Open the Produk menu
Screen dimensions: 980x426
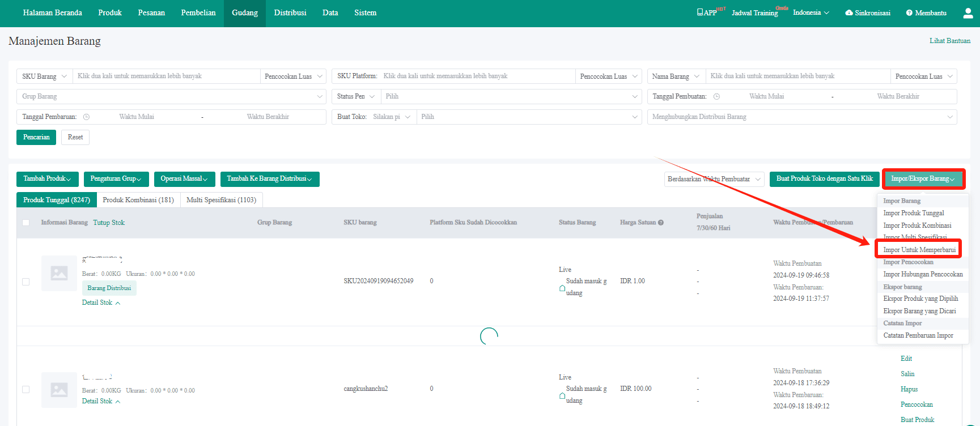pyautogui.click(x=110, y=12)
